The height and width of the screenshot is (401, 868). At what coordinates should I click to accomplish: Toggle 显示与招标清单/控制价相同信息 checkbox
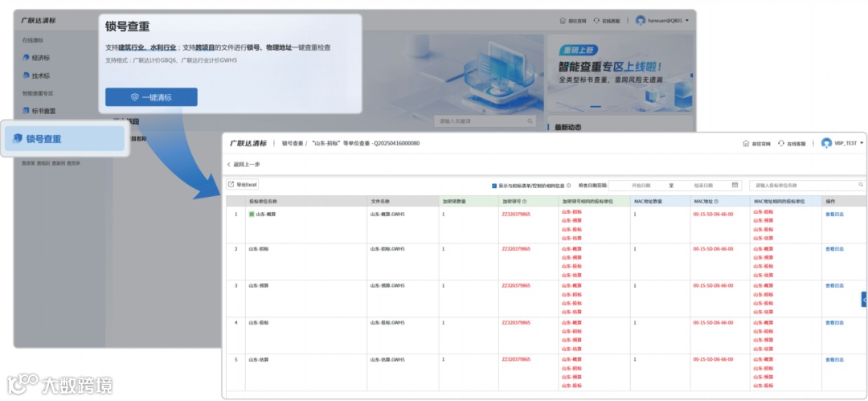click(x=494, y=186)
